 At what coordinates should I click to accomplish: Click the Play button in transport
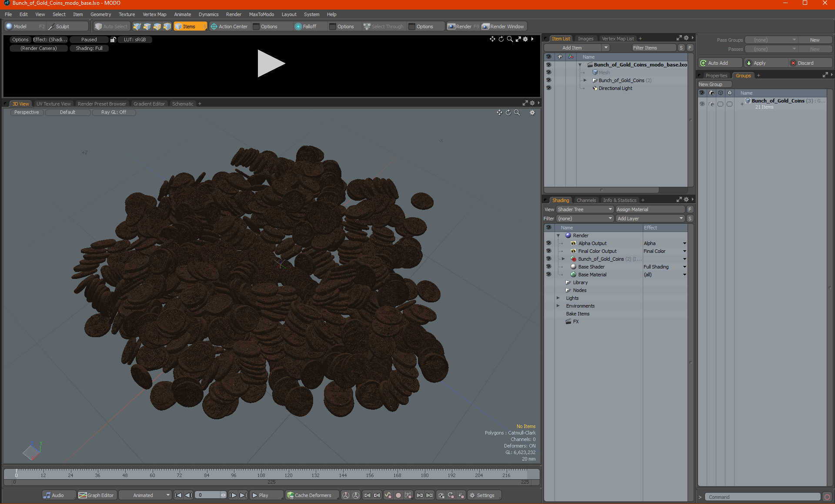click(x=266, y=495)
